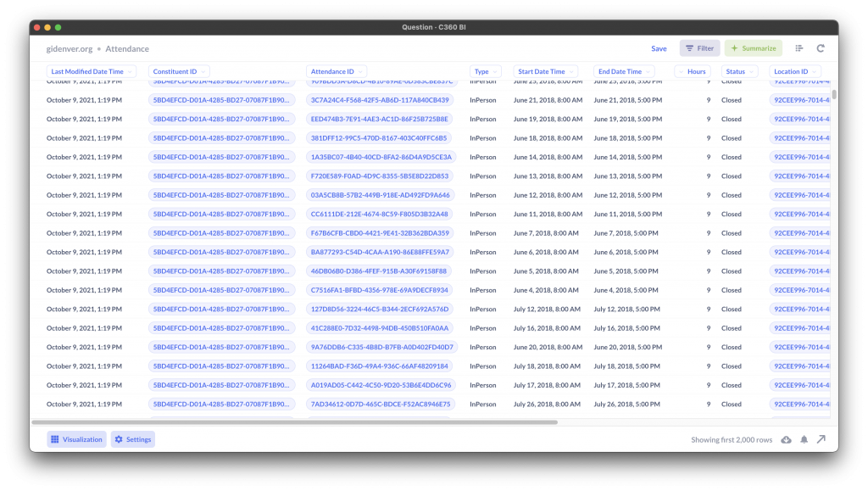Open attendance ID EED474B3-7E91-4AE3-AC1D-86F25B725B8E
This screenshot has height=491, width=868.
coord(379,119)
